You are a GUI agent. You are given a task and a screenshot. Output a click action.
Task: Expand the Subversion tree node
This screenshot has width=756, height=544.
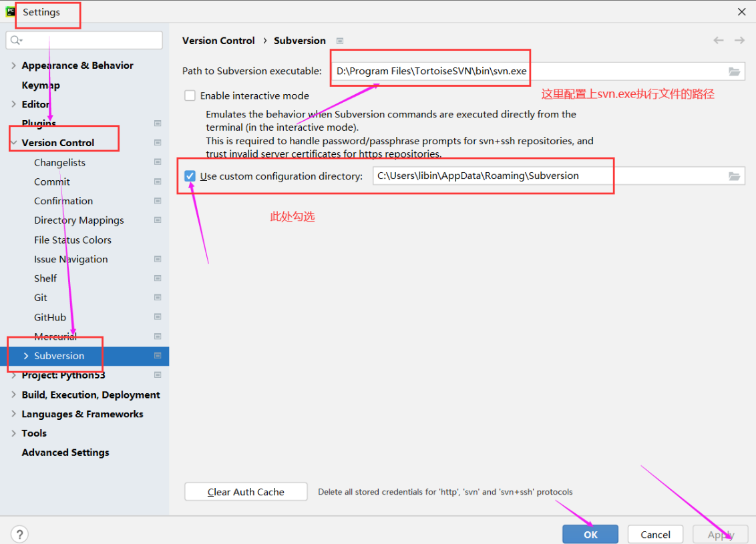(26, 356)
